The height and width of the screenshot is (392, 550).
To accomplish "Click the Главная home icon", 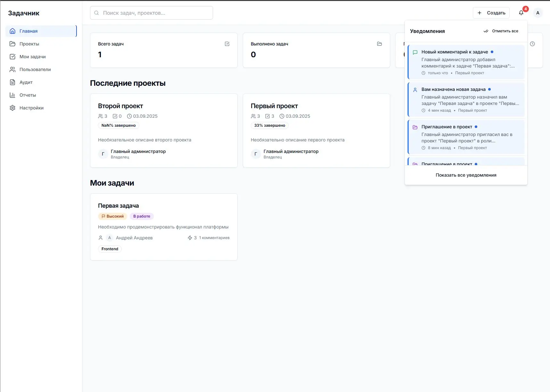I will pyautogui.click(x=12, y=31).
